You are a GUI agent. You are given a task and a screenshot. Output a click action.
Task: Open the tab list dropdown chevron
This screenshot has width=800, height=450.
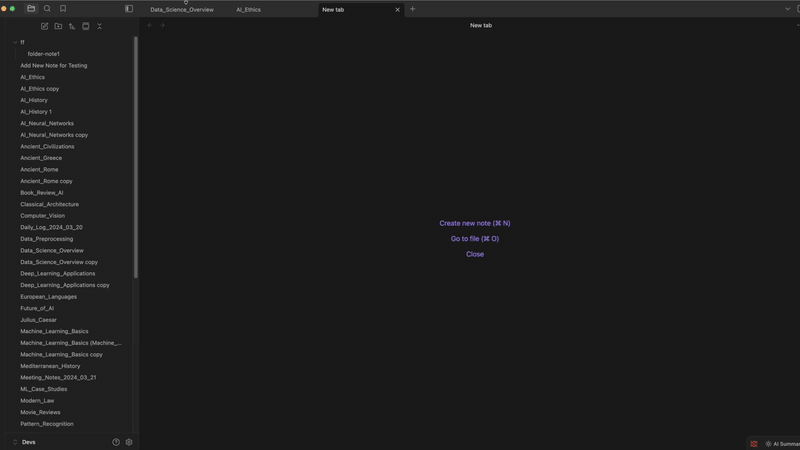click(x=787, y=9)
